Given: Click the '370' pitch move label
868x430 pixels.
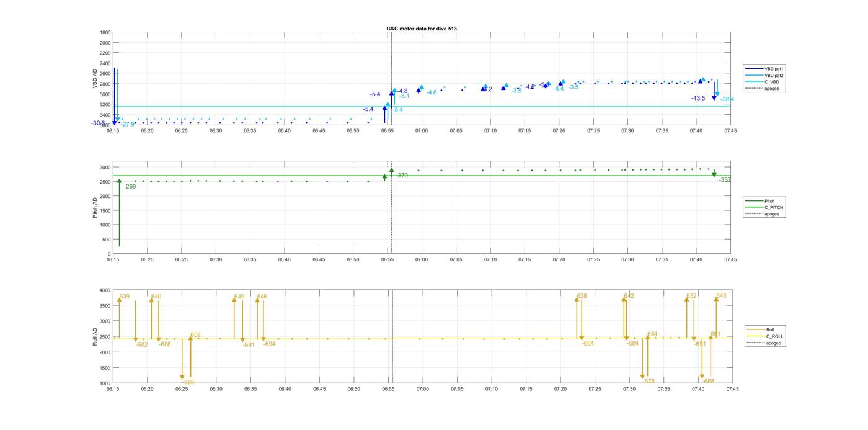Looking at the screenshot, I should (x=402, y=176).
